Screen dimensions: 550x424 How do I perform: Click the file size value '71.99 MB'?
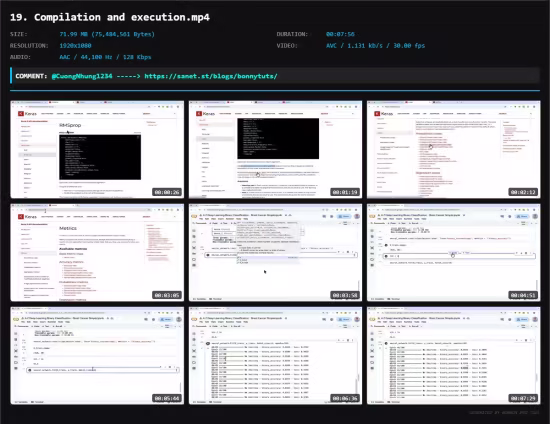pyautogui.click(x=107, y=34)
